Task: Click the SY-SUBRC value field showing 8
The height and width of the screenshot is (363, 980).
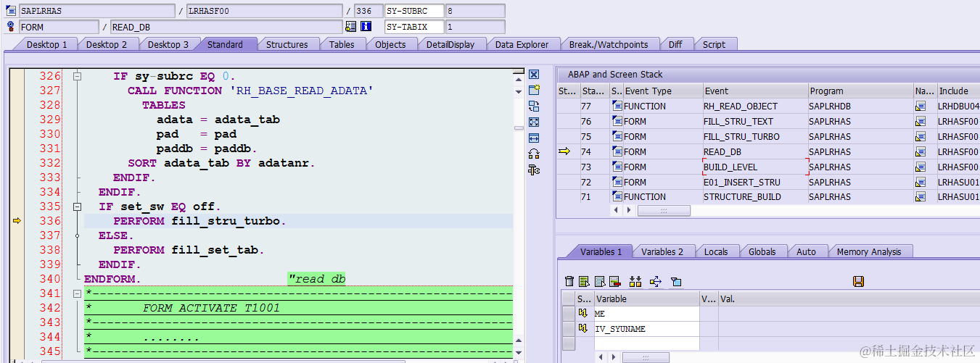Action: [x=475, y=11]
